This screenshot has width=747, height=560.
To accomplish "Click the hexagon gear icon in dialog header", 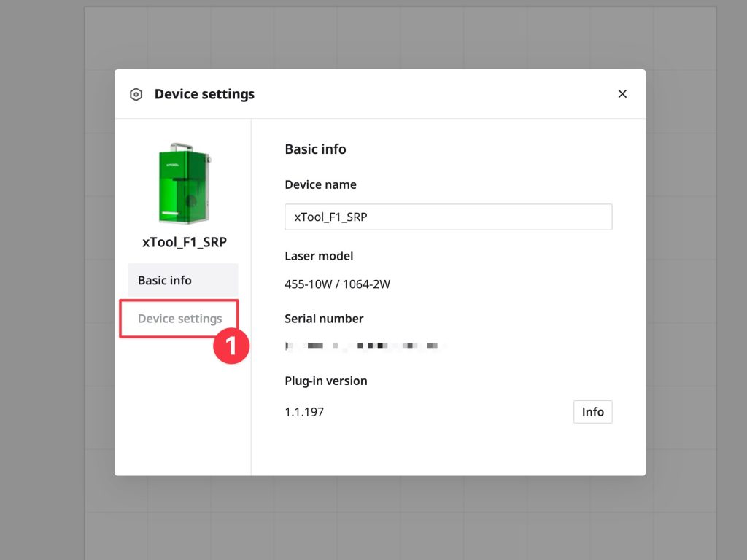I will pos(136,95).
